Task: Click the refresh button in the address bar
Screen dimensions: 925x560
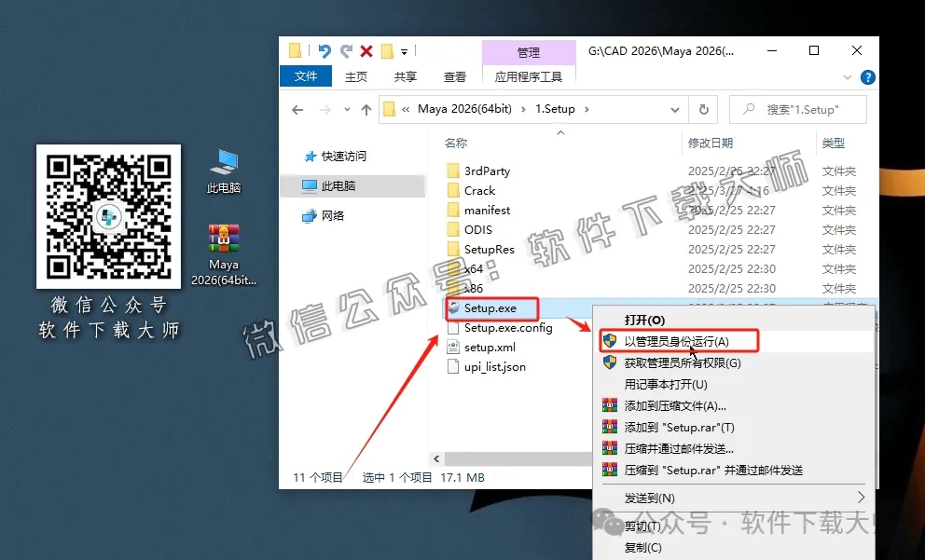Action: click(704, 109)
